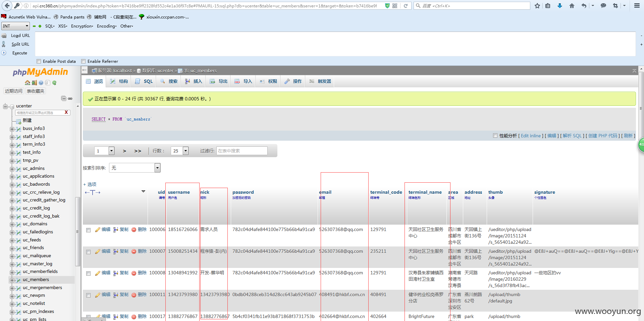Reload the page with the address bar refresh icon
The image size is (644, 321).
(x=406, y=6)
